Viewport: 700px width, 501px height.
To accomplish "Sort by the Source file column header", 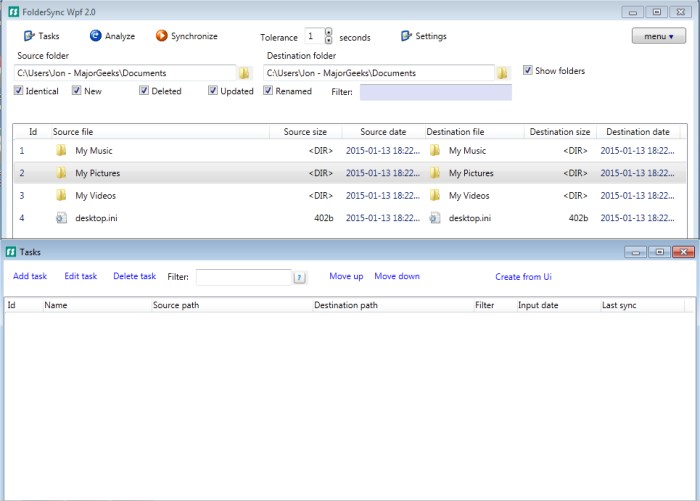I will (x=160, y=132).
